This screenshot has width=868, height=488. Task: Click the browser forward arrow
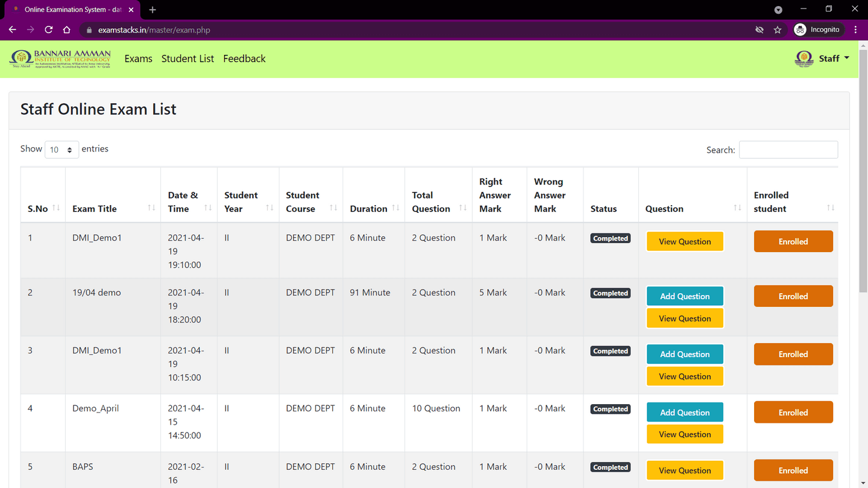pos(30,30)
